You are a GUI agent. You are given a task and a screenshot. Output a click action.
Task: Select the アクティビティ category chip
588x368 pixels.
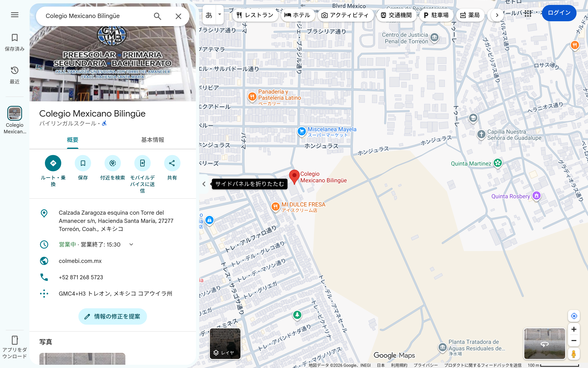(x=345, y=15)
